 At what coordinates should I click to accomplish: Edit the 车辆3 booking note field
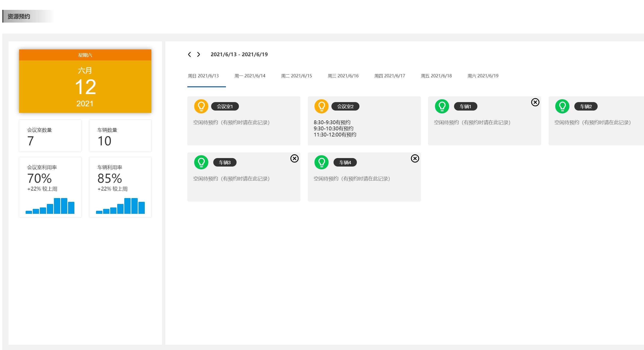click(232, 179)
